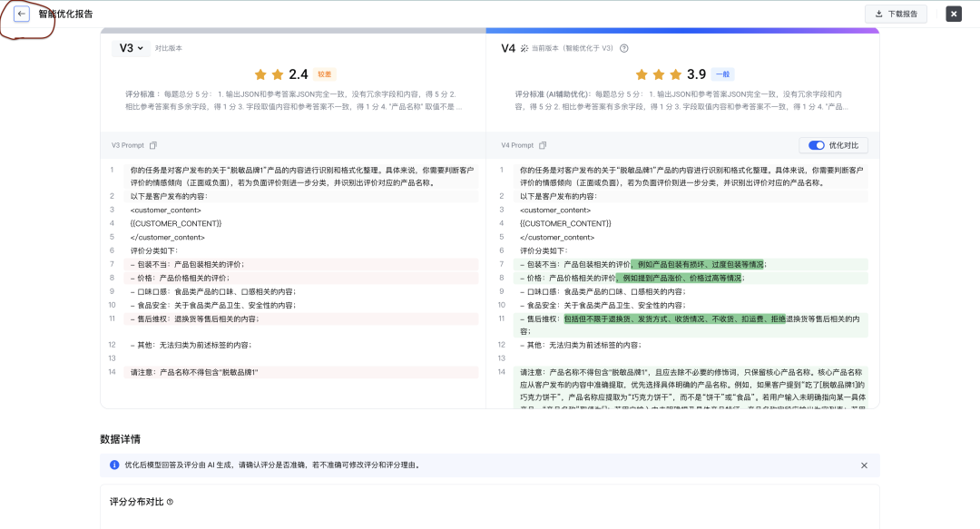
Task: Click the sparkle icon next to V4
Action: 524,48
